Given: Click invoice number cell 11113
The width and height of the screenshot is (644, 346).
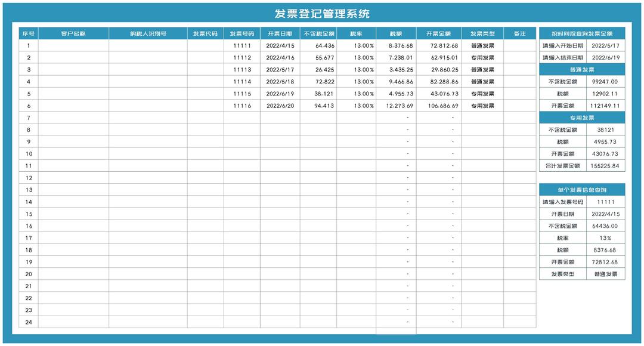Looking at the screenshot, I should pyautogui.click(x=242, y=69).
